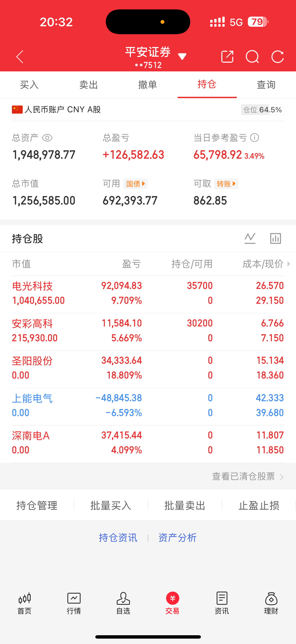Screen dimensions: 296x644
Task: Refresh holdings with the reload icon
Action: pyautogui.click(x=278, y=57)
